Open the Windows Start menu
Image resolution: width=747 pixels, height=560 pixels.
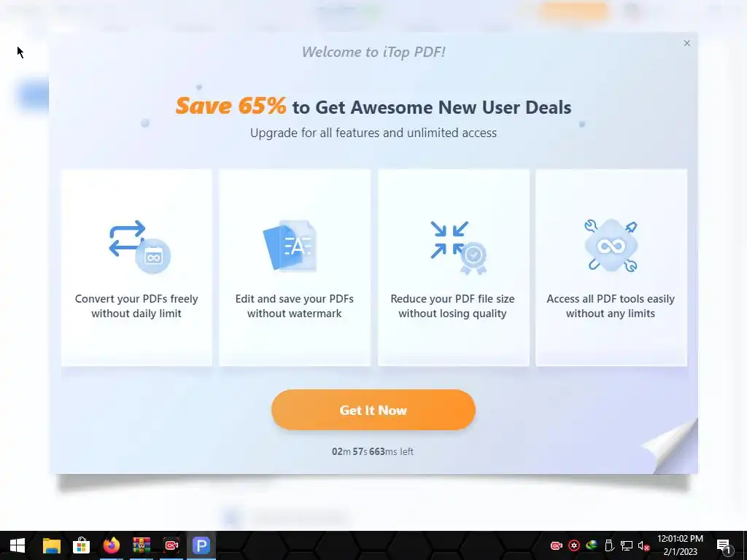coord(18,545)
